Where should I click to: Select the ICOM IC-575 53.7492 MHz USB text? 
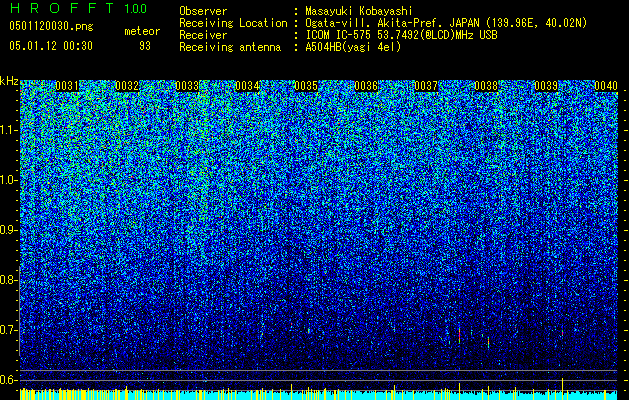tap(401, 35)
